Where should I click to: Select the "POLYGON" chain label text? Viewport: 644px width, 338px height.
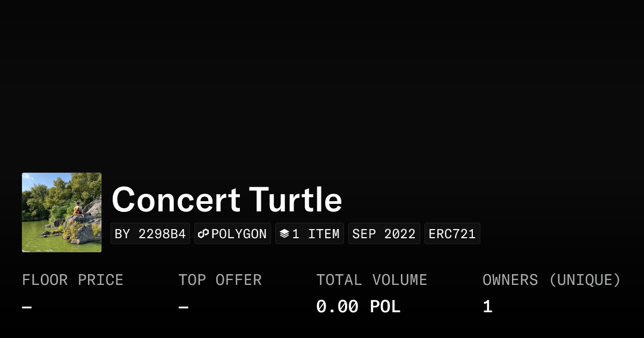point(239,234)
